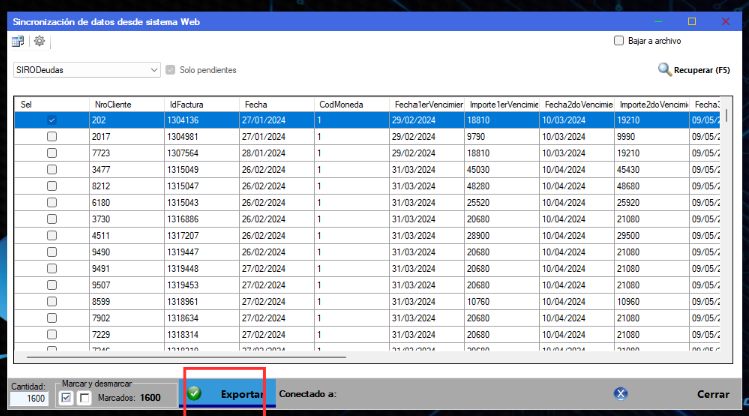The image size is (749, 416).
Task: Open the gear settings icon
Action: [x=39, y=41]
